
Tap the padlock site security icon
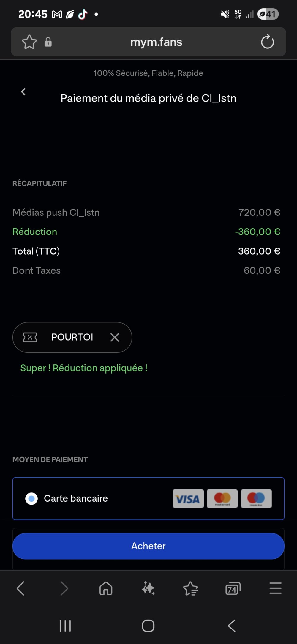pos(48,42)
